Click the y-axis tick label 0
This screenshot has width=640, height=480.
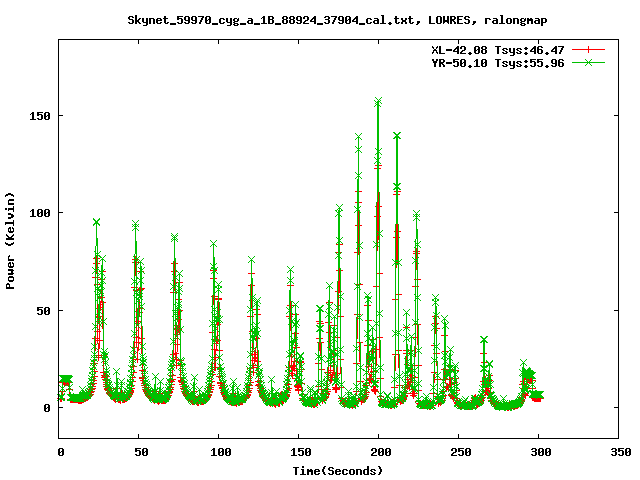coord(47,408)
